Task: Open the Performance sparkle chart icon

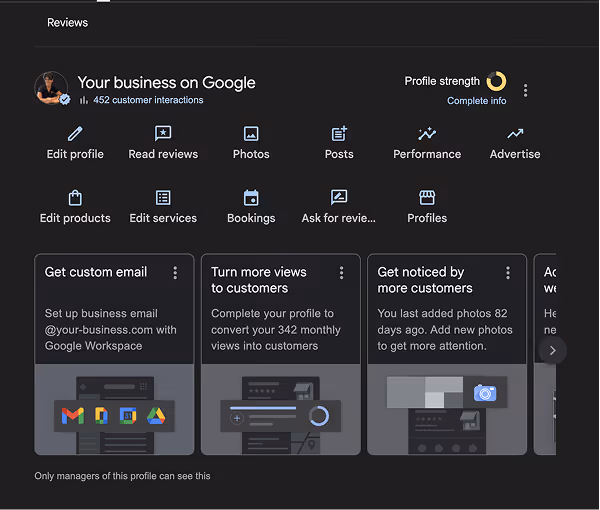Action: click(427, 134)
